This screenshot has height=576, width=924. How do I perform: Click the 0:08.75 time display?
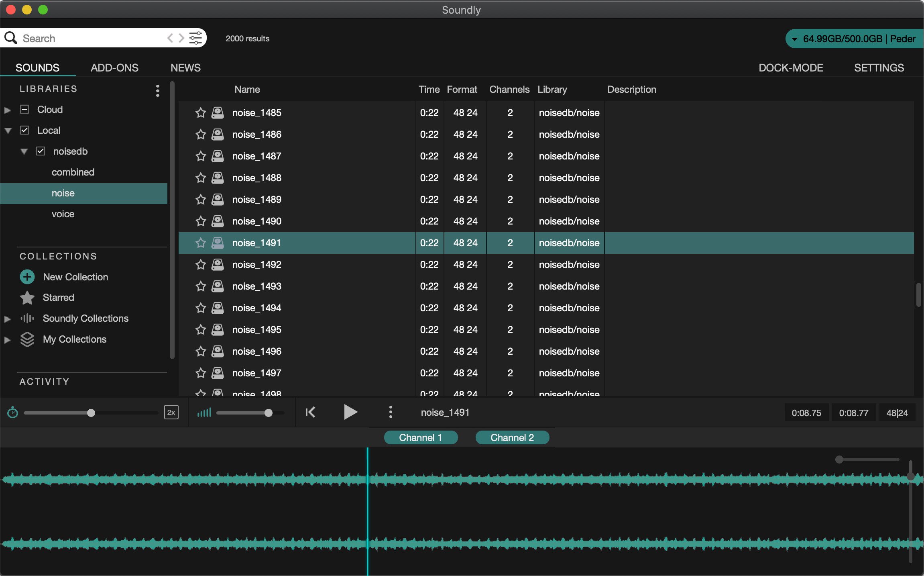pos(806,413)
